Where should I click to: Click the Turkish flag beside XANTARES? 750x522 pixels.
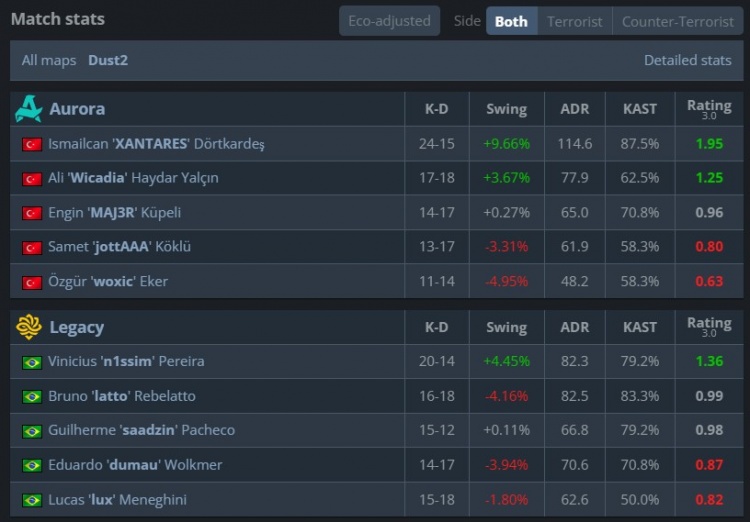[32, 144]
